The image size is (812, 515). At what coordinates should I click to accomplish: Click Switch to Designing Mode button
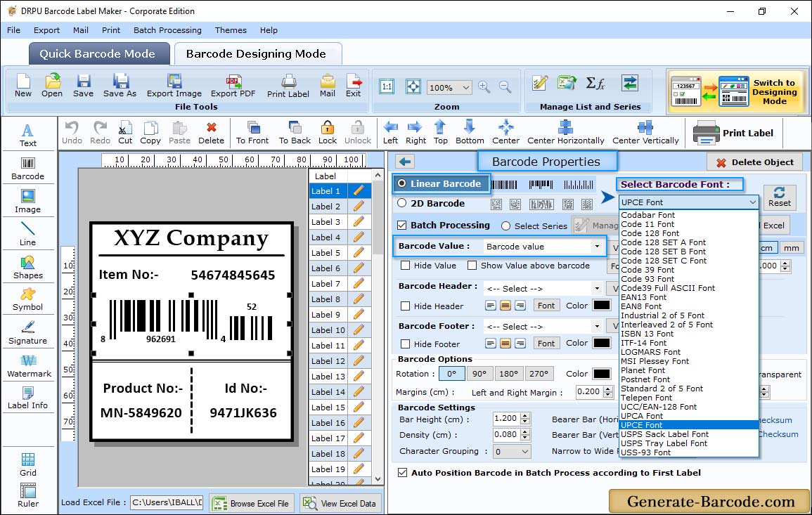(737, 91)
